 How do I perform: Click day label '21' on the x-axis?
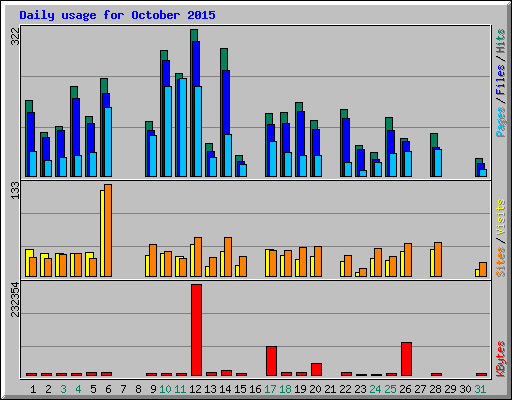[330, 389]
